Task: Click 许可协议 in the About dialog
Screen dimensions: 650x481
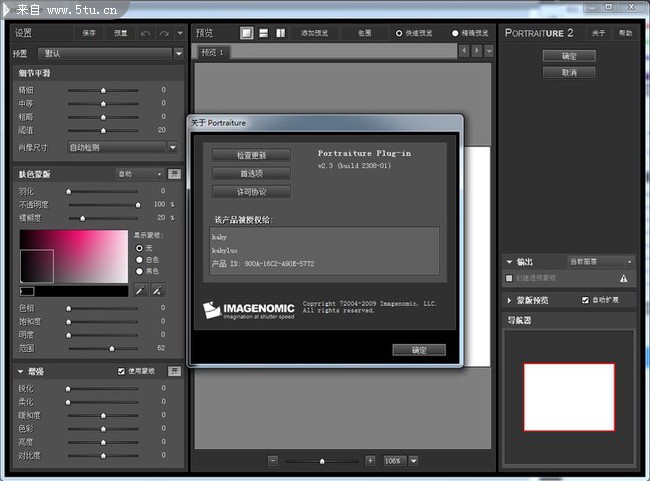Action: [x=251, y=192]
